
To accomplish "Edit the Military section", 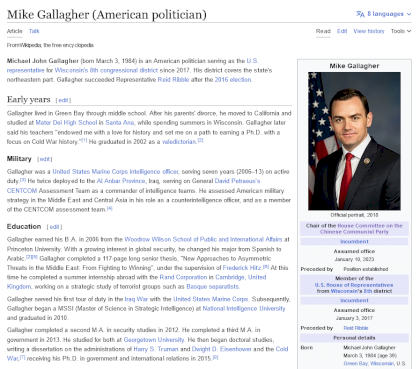I will tap(45, 159).
